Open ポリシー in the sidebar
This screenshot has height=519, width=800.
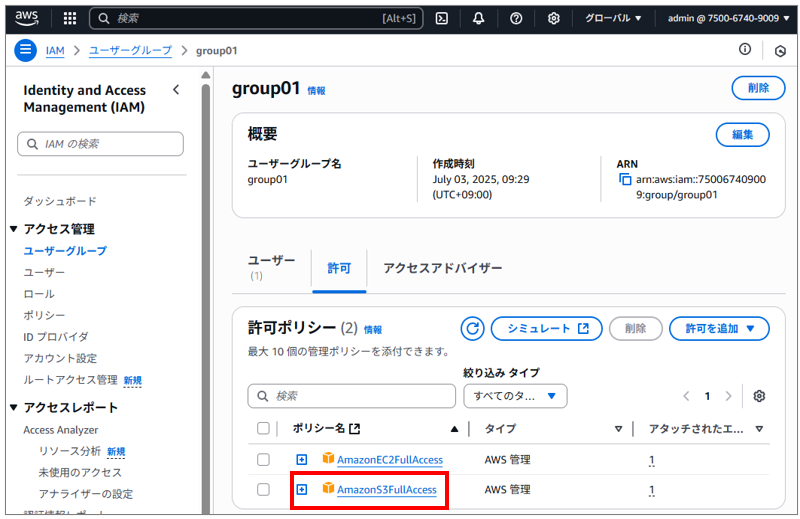pyautogui.click(x=44, y=315)
